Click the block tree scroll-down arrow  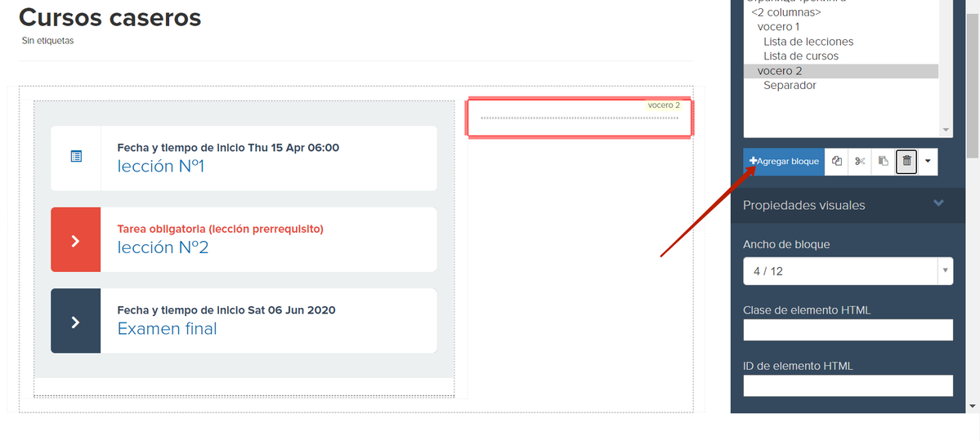945,130
